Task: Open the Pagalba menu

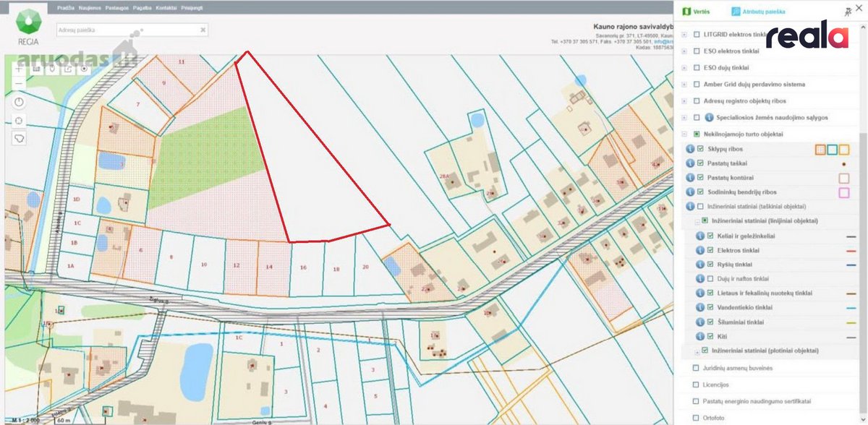Action: (x=142, y=7)
